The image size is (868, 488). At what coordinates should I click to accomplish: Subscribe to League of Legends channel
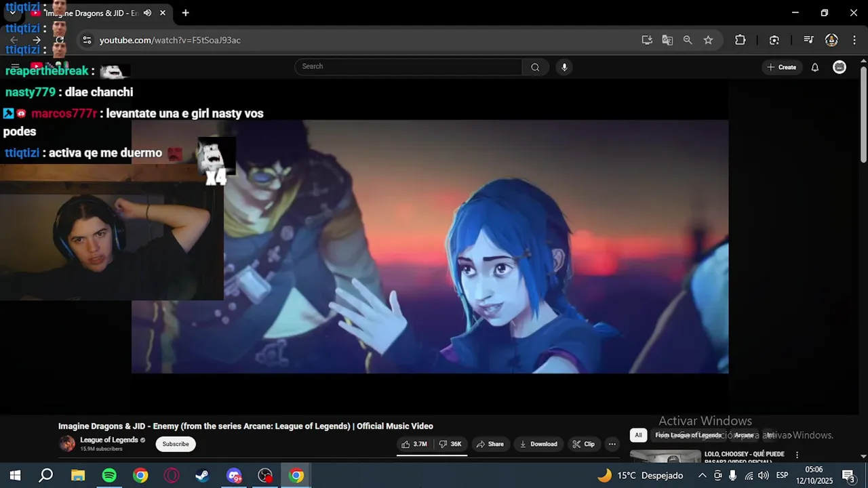pos(176,444)
